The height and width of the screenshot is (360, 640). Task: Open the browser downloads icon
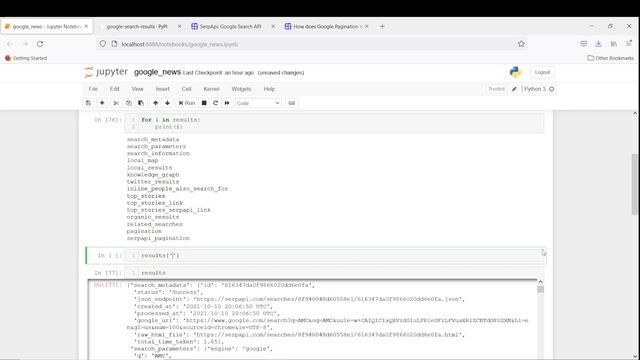click(x=598, y=44)
